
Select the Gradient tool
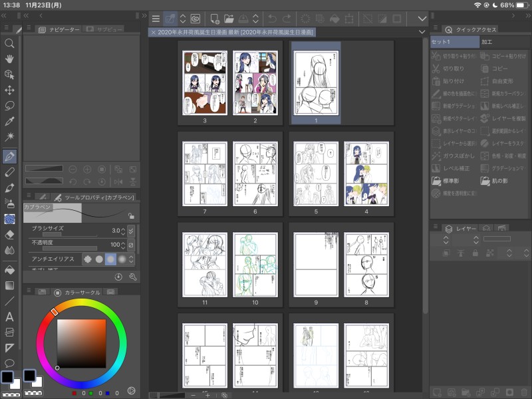(9, 285)
